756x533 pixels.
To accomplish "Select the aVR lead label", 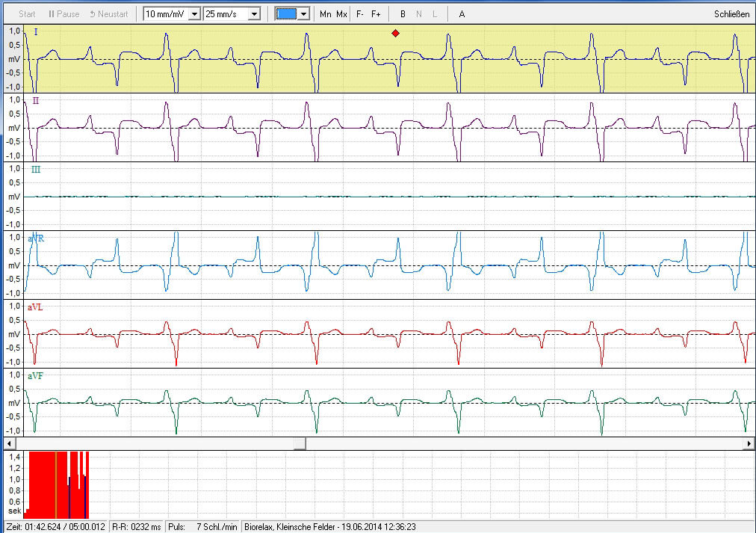I will point(36,238).
